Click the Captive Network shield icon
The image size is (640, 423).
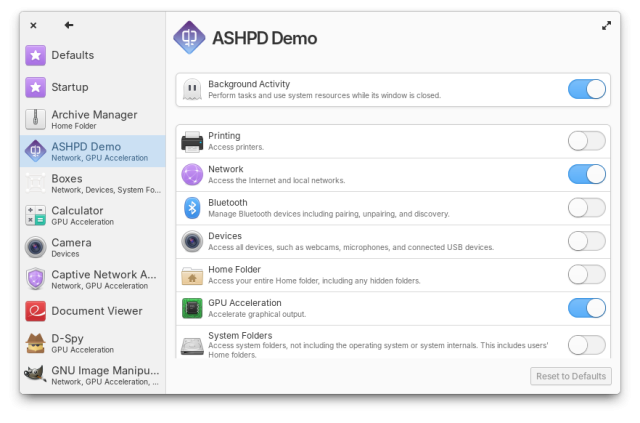(36, 279)
